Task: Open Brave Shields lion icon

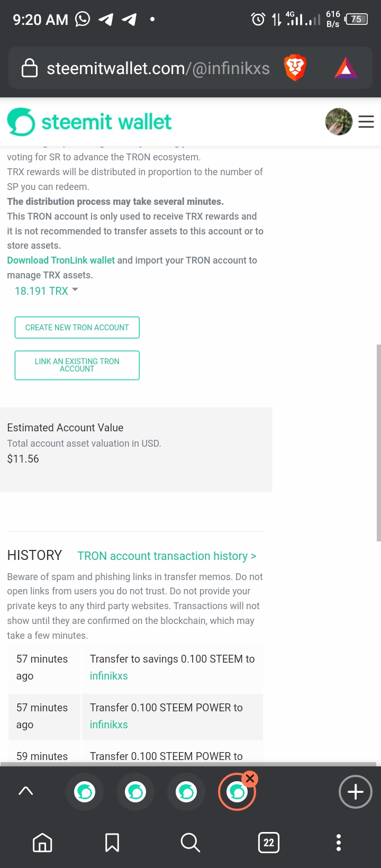Action: 295,68
